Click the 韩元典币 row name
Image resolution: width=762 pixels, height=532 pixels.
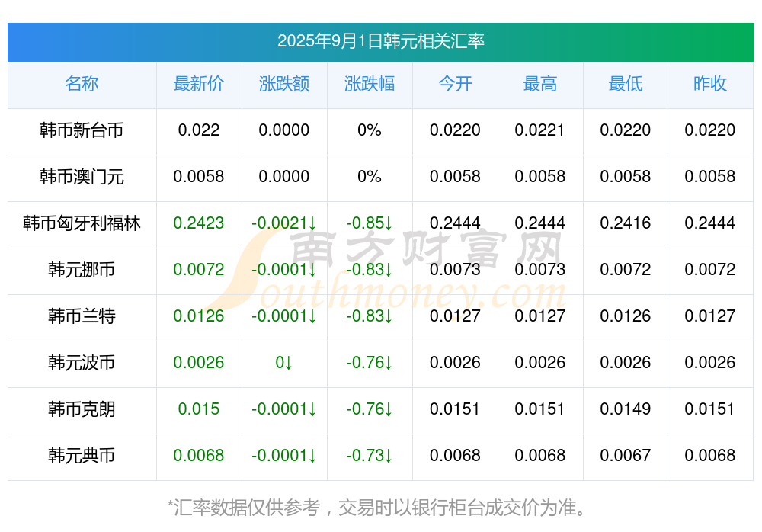(82, 456)
